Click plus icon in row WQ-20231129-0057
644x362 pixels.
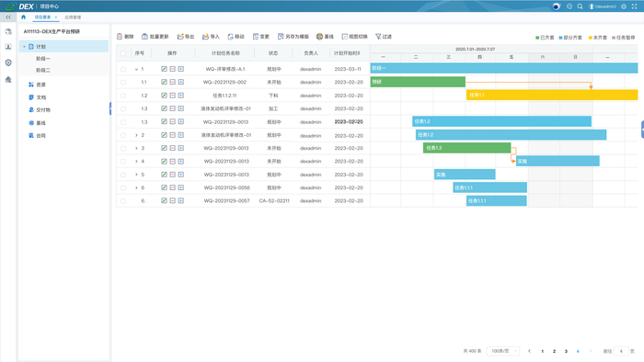click(180, 200)
